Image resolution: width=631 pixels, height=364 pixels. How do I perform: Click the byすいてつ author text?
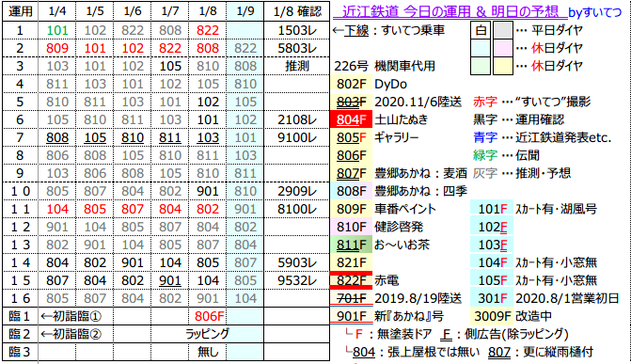(594, 12)
